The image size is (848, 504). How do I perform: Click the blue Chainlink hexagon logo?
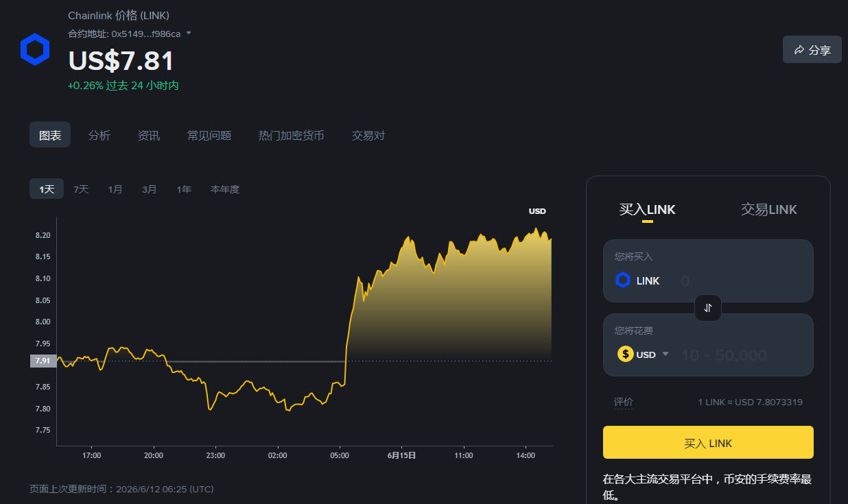click(x=35, y=49)
